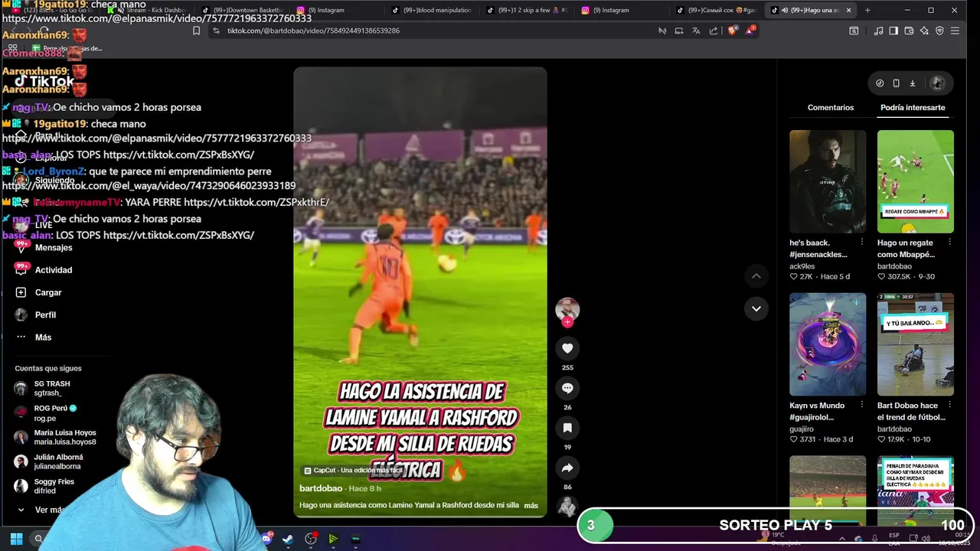Open the ROG Perú followed account
This screenshot has width=980, height=551.
coord(46,413)
